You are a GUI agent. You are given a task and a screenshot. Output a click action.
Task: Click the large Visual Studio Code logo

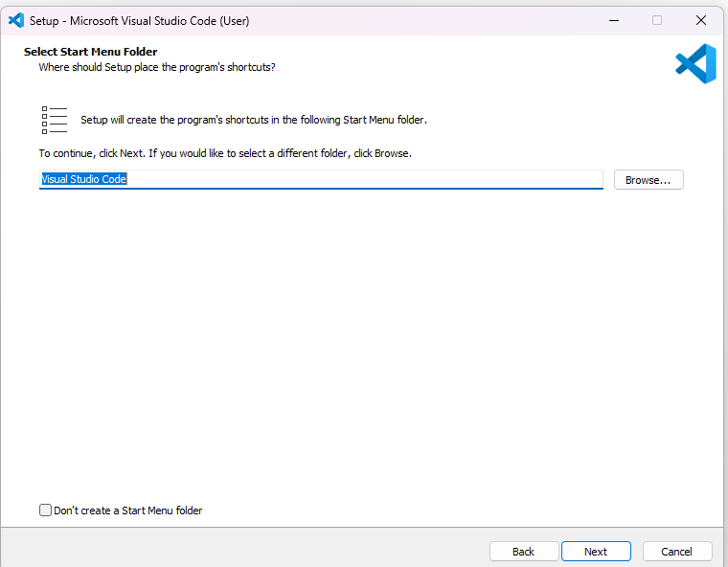click(695, 63)
